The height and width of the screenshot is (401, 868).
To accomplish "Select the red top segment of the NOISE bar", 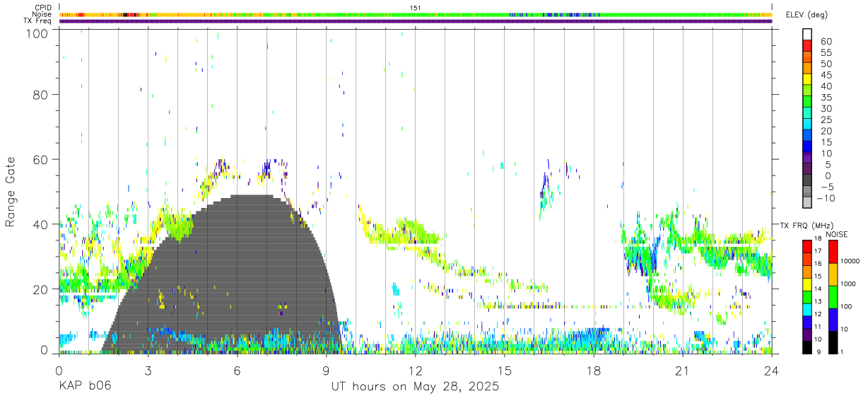I will pyautogui.click(x=833, y=252).
